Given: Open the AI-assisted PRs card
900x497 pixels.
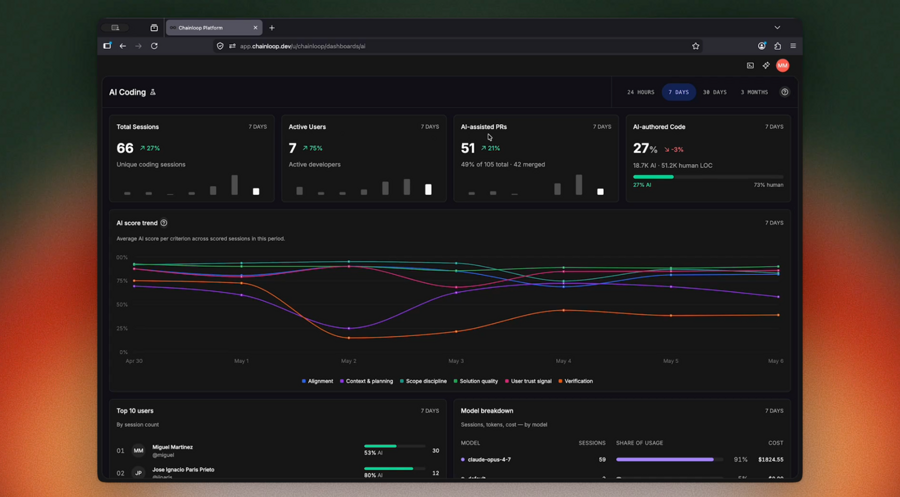Looking at the screenshot, I should [x=536, y=158].
